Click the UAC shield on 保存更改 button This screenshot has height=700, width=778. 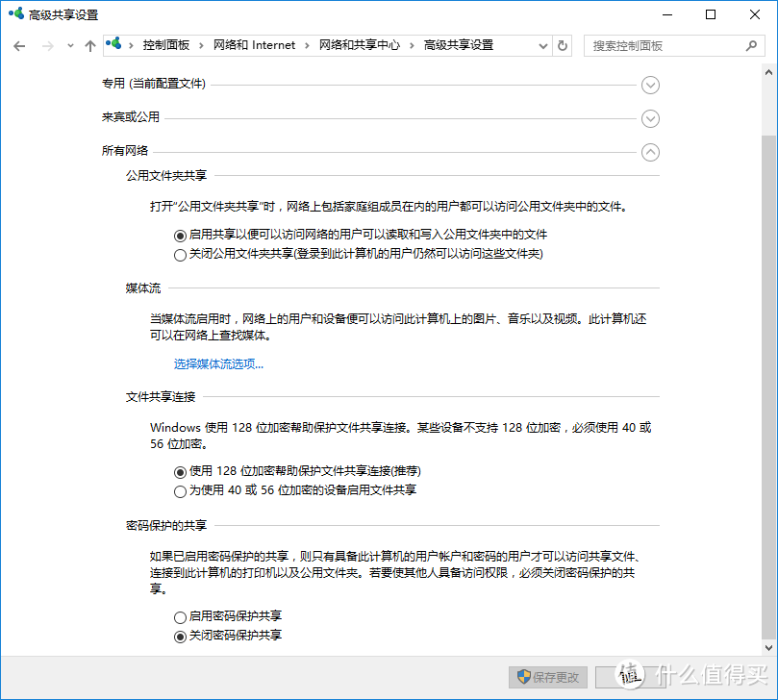[521, 677]
